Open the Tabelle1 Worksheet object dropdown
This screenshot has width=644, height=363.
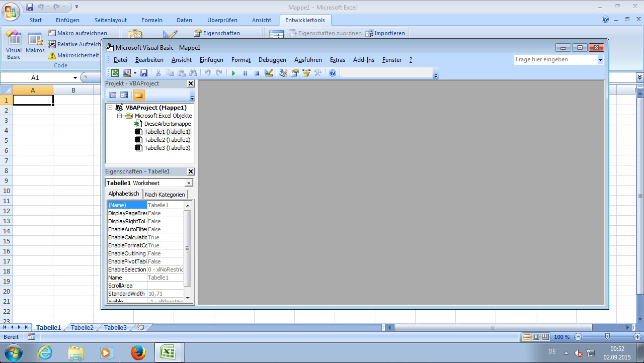click(x=189, y=183)
